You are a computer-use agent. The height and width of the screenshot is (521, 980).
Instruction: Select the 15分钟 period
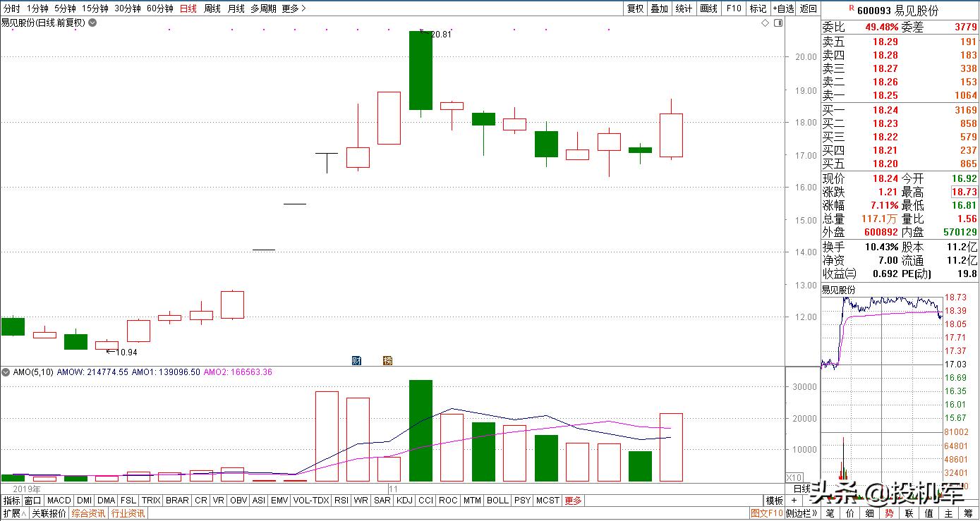click(x=95, y=8)
